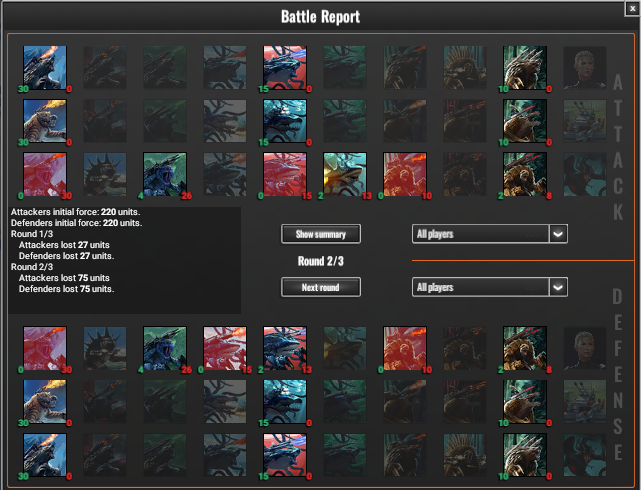Viewport: 641px width, 490px height.
Task: Close the Battle Report window
Action: (x=632, y=9)
